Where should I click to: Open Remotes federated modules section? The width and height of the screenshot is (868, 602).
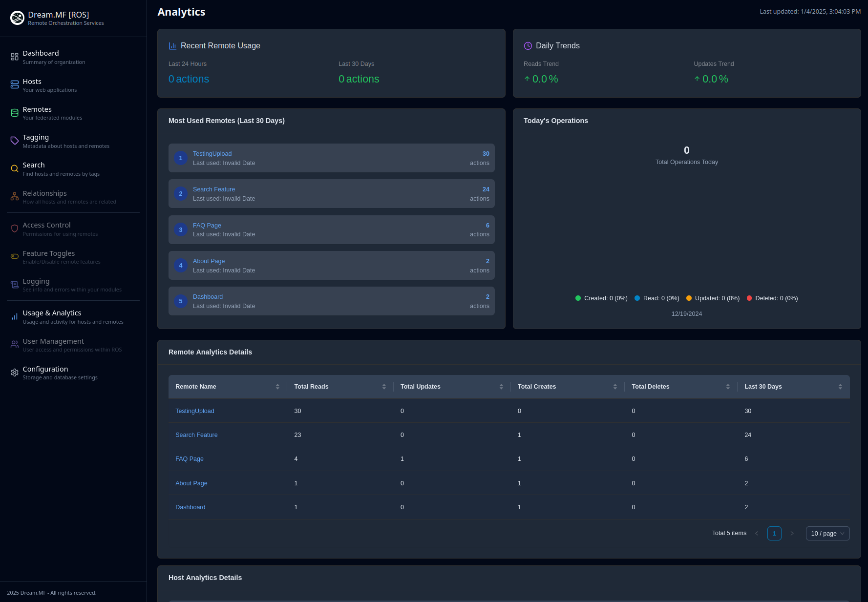click(x=73, y=113)
